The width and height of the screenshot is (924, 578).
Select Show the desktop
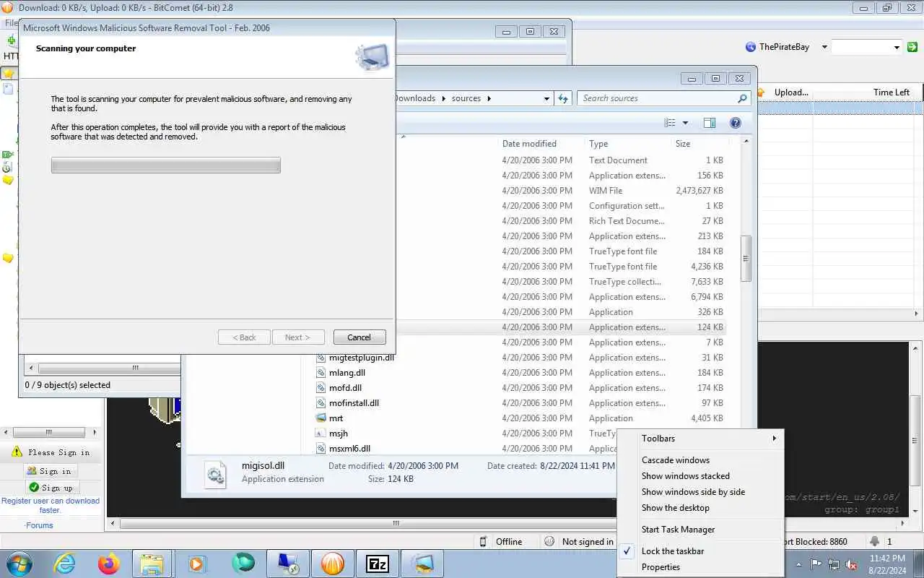pyautogui.click(x=675, y=508)
